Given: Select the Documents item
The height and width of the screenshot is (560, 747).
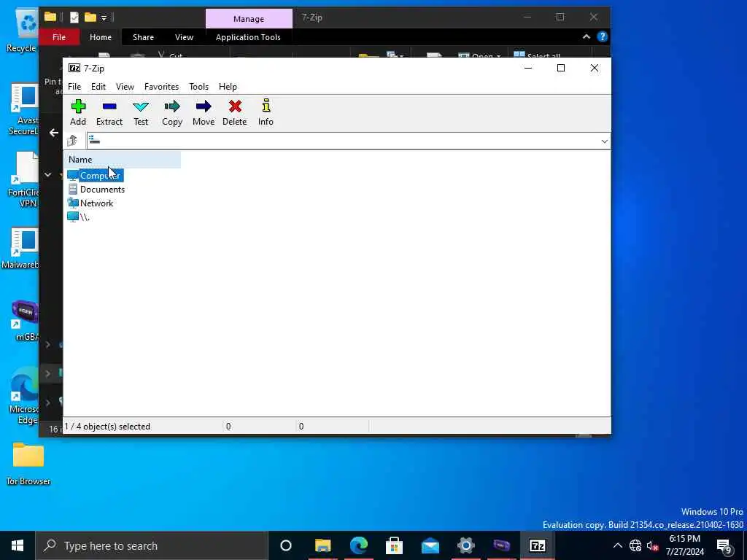Looking at the screenshot, I should [102, 190].
